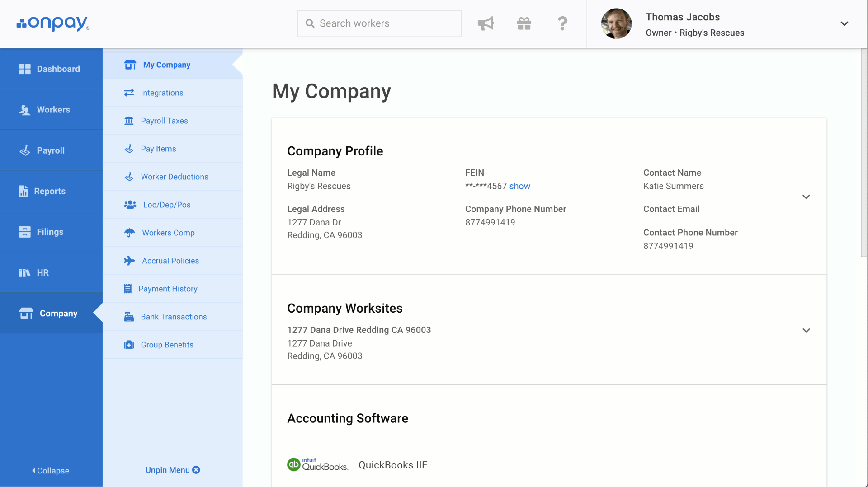This screenshot has width=868, height=487.
Task: Click the Integrations arrows icon
Action: (129, 93)
